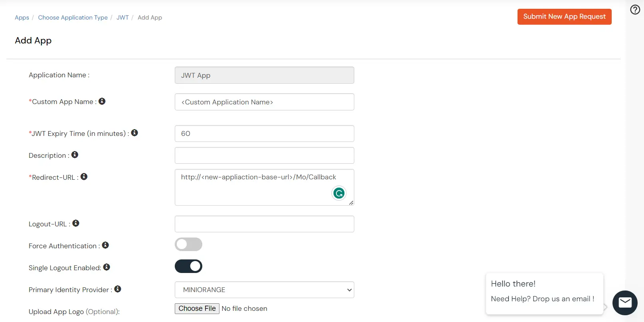Open the email support chat bubble
Screen dimensions: 644x322
coord(625,303)
